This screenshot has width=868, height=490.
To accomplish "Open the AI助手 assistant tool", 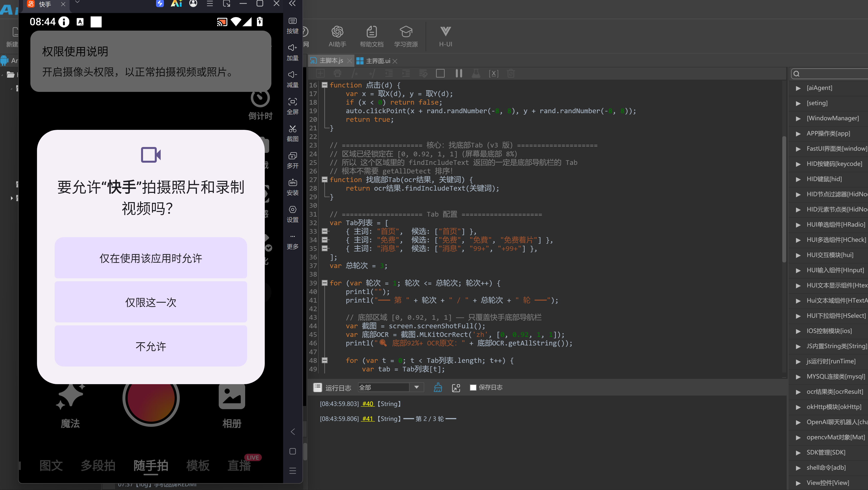I will click(337, 37).
